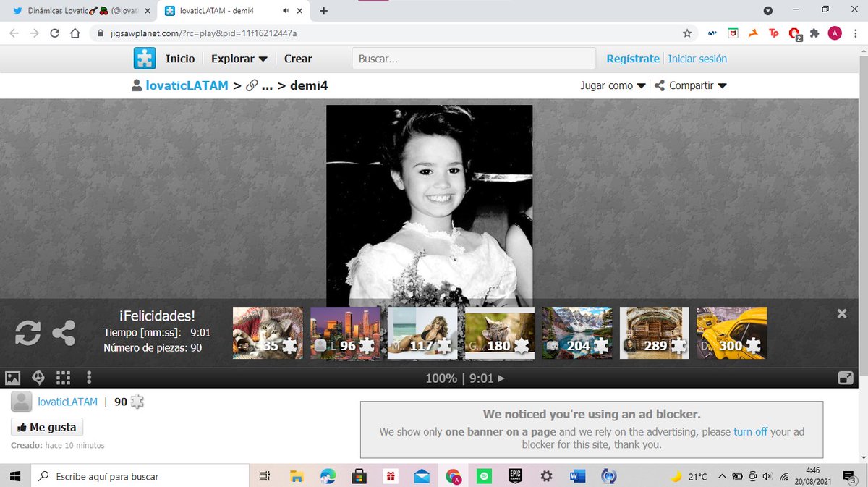Click the breadcrumb ellipsis link

click(267, 85)
